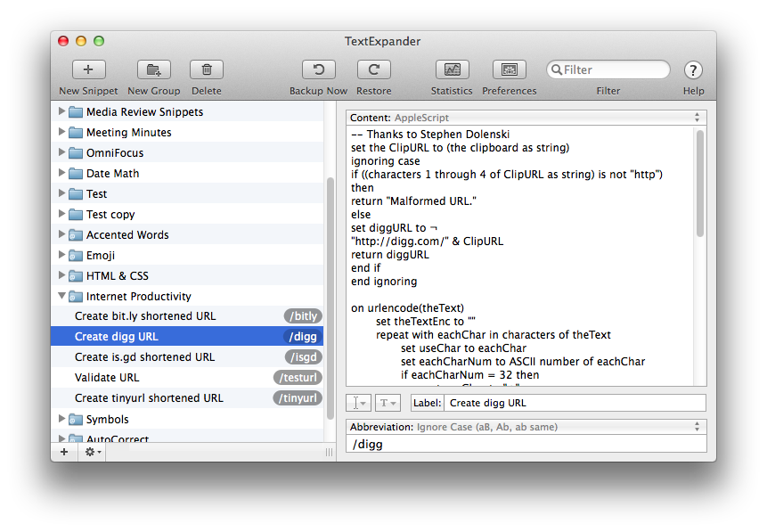Image resolution: width=767 pixels, height=532 pixels.
Task: Open the Statistics chart icon
Action: 452,70
